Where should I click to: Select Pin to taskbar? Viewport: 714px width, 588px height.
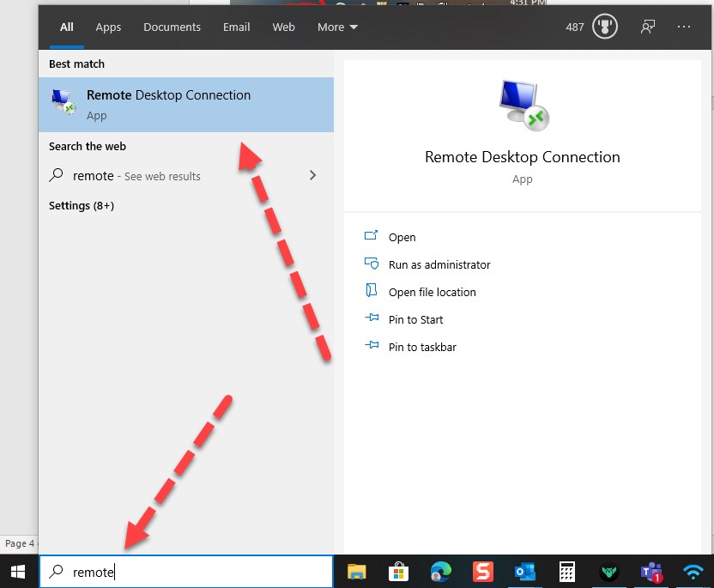(x=422, y=347)
